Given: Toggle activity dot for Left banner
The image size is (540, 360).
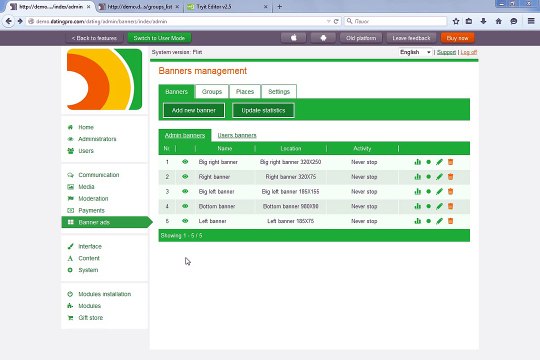Looking at the screenshot, I should 428,221.
